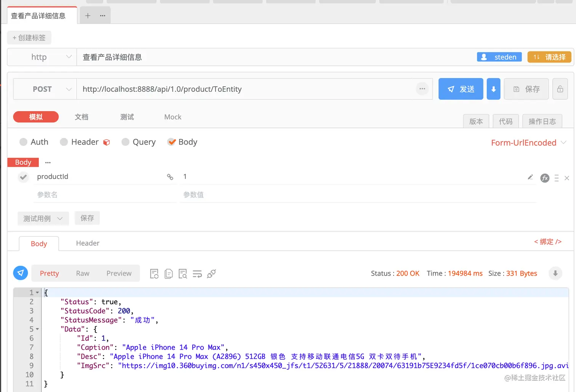The height and width of the screenshot is (392, 576).
Task: Toggle the productId parameter checkbox
Action: (23, 177)
